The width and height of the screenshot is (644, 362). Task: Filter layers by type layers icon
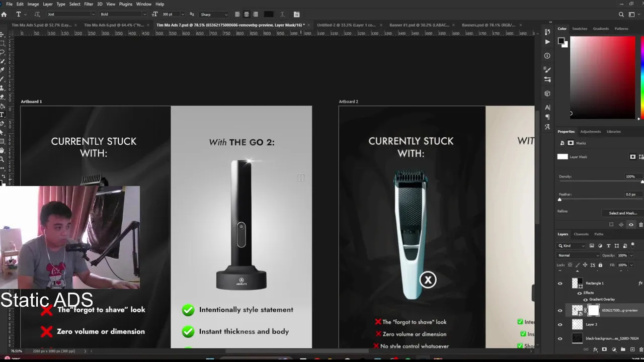point(608,246)
